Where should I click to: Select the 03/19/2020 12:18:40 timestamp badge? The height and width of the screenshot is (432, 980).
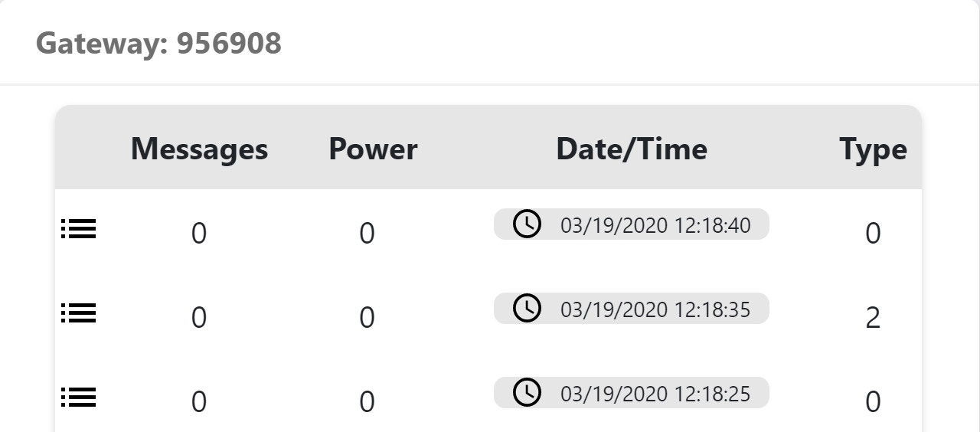point(632,224)
